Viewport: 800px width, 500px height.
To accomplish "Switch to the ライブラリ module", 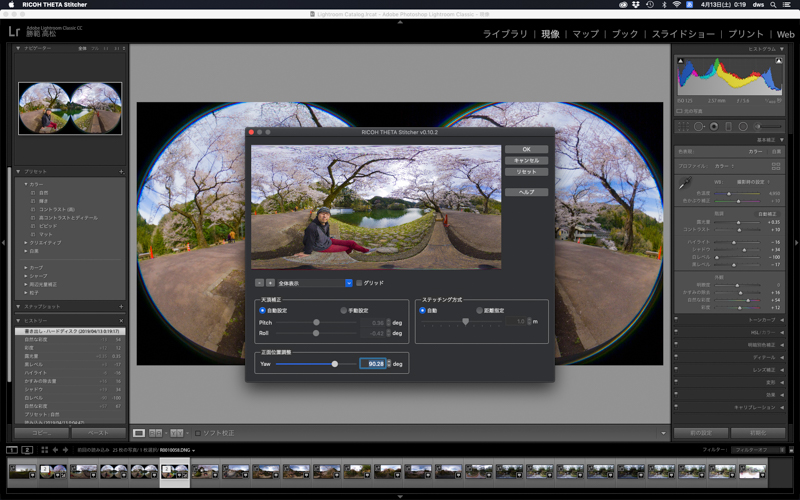I will 505,33.
